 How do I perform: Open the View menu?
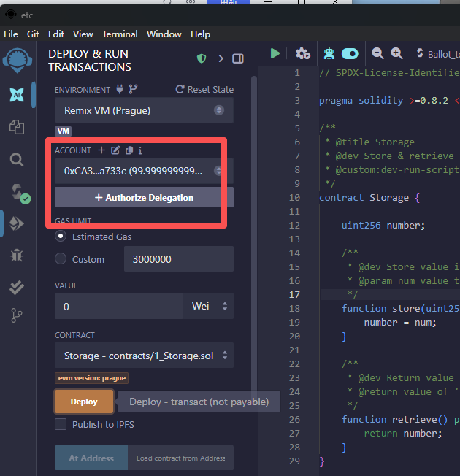(x=83, y=34)
